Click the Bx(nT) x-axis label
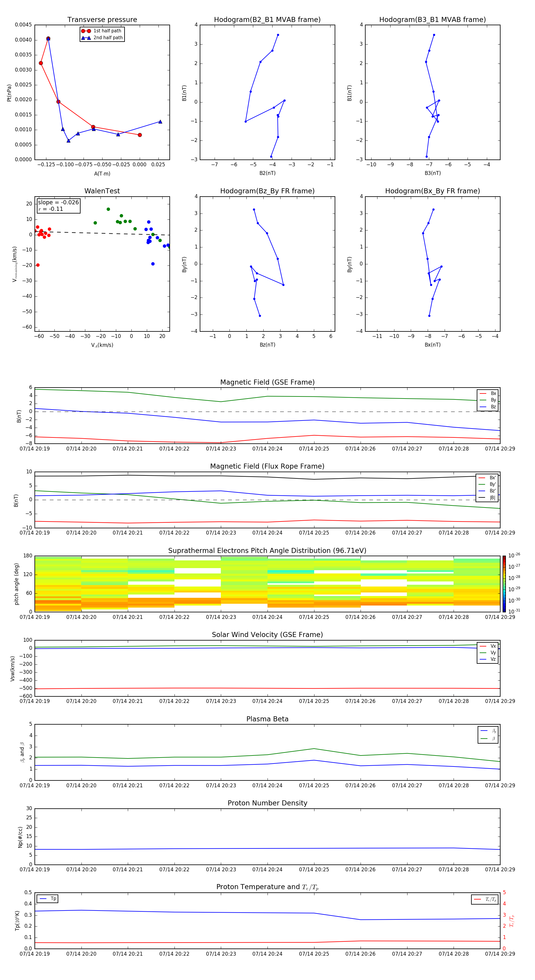535x980 pixels. coord(432,345)
